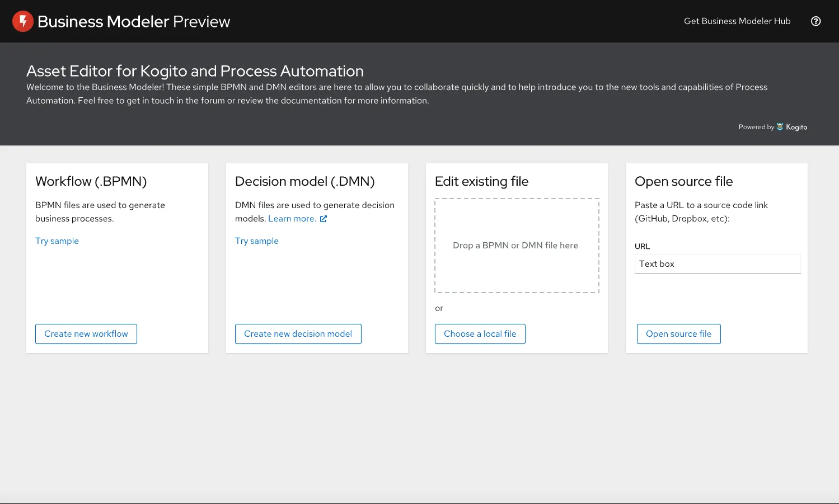The image size is (839, 504).
Task: Click the external link icon after Learn more
Action: [x=324, y=219]
